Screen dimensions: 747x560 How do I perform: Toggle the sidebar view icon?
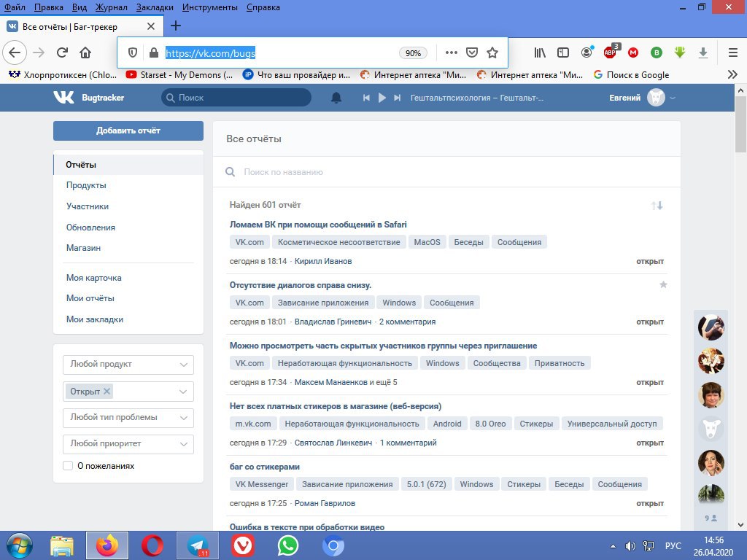tap(563, 52)
